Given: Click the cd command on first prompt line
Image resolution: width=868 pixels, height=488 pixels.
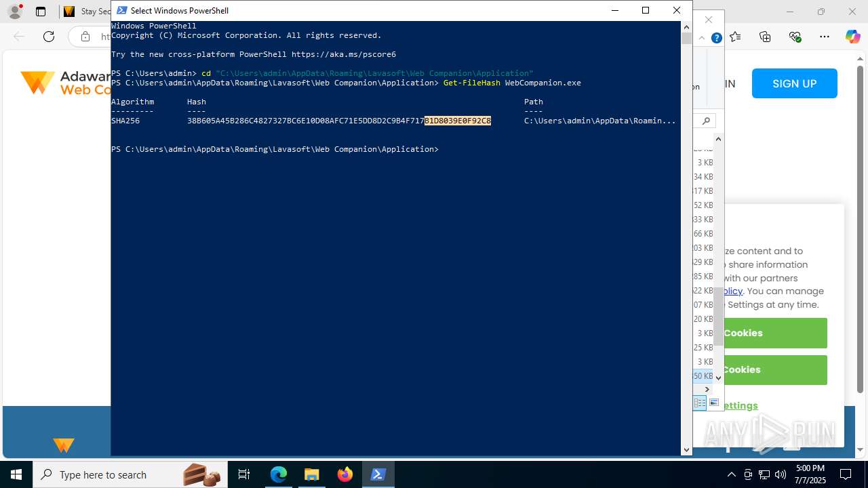Looking at the screenshot, I should (x=206, y=73).
